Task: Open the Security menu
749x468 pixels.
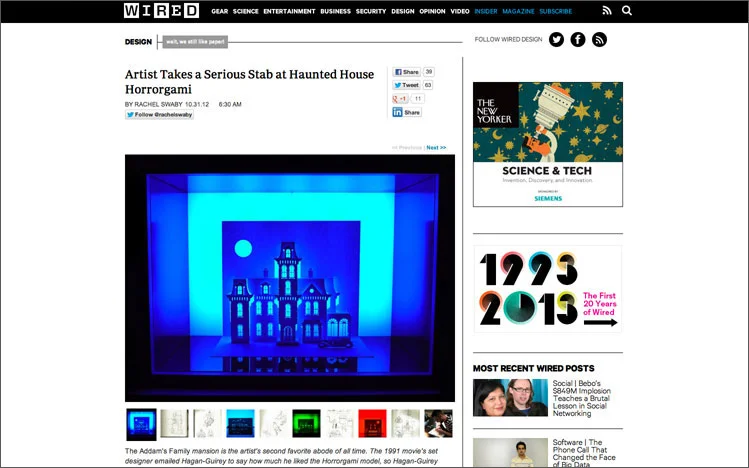Action: (x=371, y=11)
